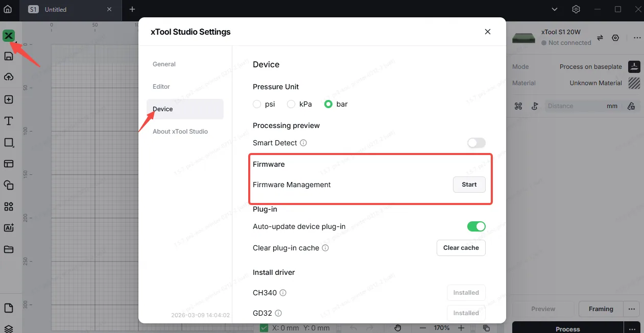Click Installed button for GD32
The image size is (644, 333).
pyautogui.click(x=466, y=313)
